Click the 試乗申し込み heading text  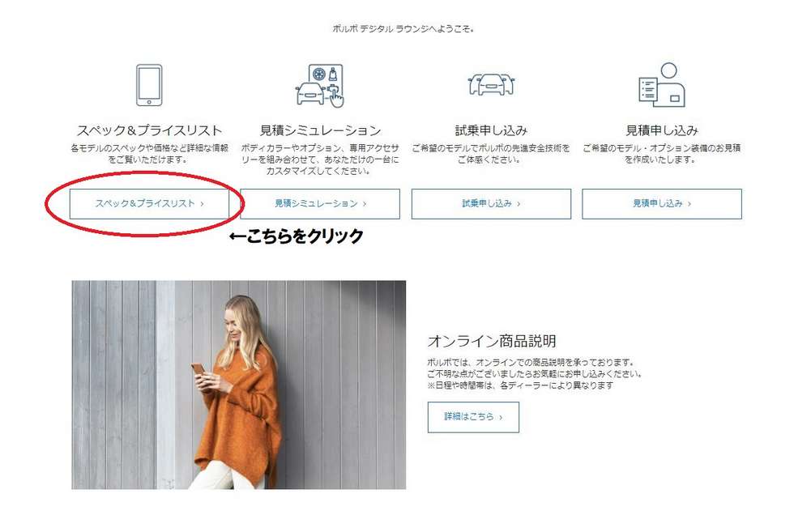[x=491, y=130]
